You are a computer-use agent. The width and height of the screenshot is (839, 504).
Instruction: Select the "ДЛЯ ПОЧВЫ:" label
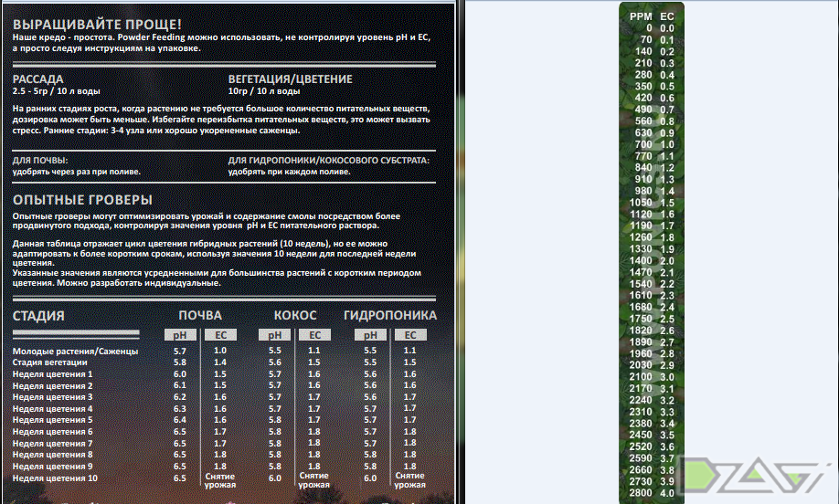click(x=40, y=161)
